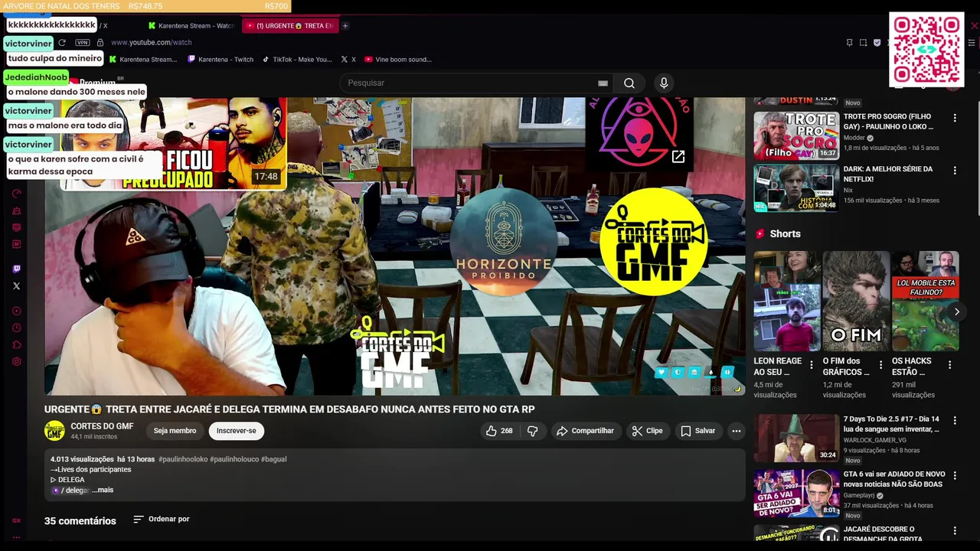Screen dimensions: 980x551
Task: Open the #paulinholoko hashtag link
Action: point(182,459)
